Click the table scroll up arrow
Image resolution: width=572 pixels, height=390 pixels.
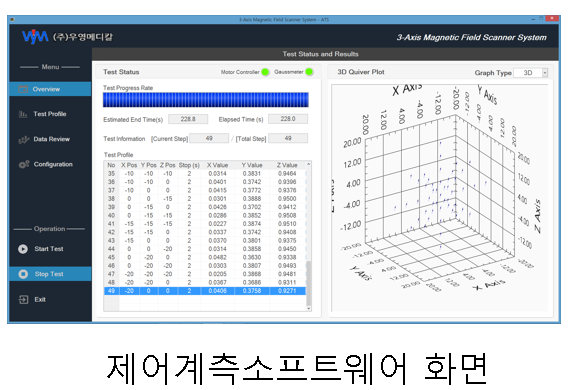[x=309, y=164]
